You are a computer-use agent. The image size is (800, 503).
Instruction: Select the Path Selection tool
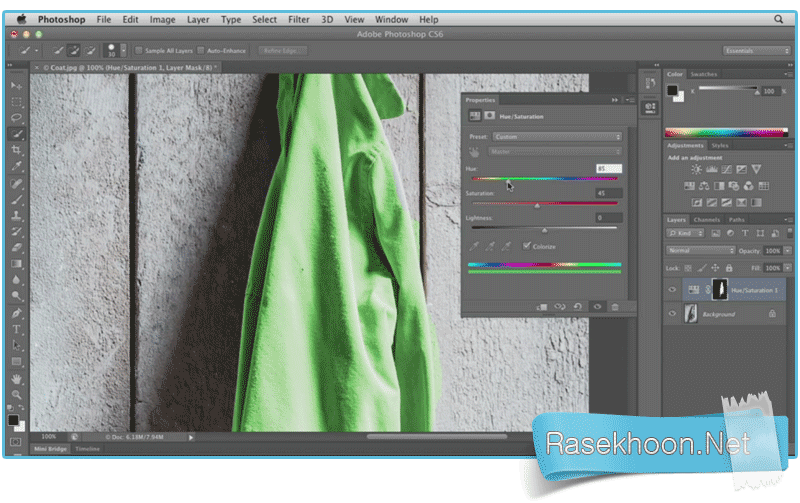16,345
